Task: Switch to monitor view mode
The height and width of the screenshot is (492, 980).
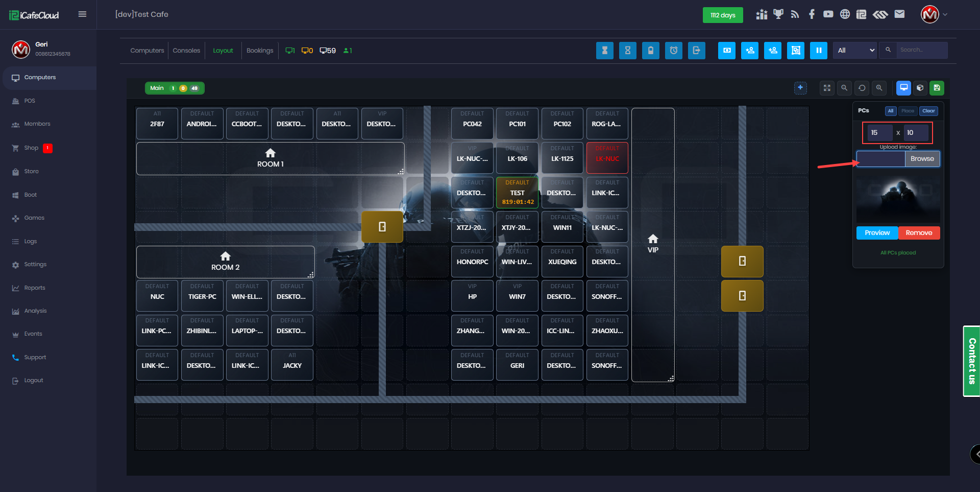Action: 903,88
